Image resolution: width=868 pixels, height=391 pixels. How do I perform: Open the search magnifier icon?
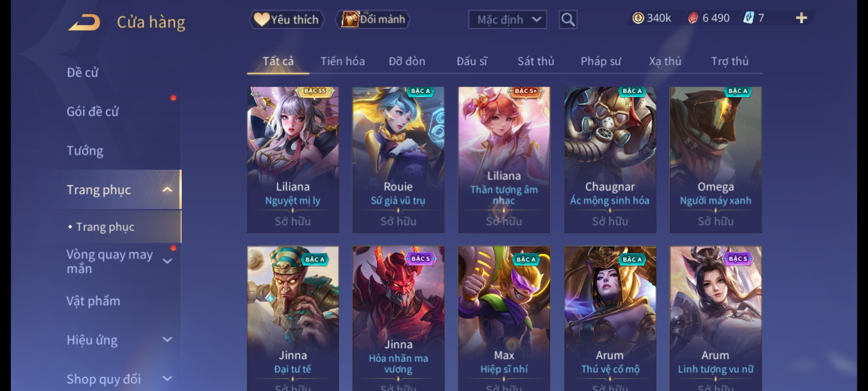[568, 20]
